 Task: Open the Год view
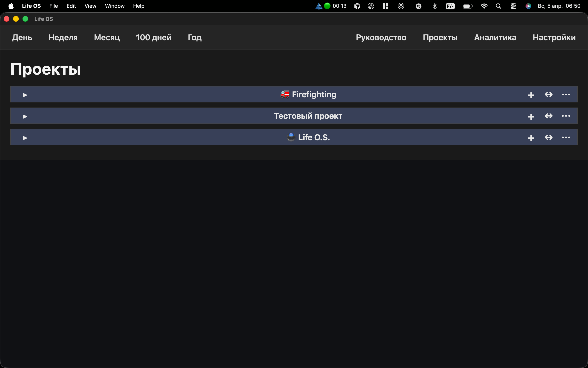click(x=195, y=37)
